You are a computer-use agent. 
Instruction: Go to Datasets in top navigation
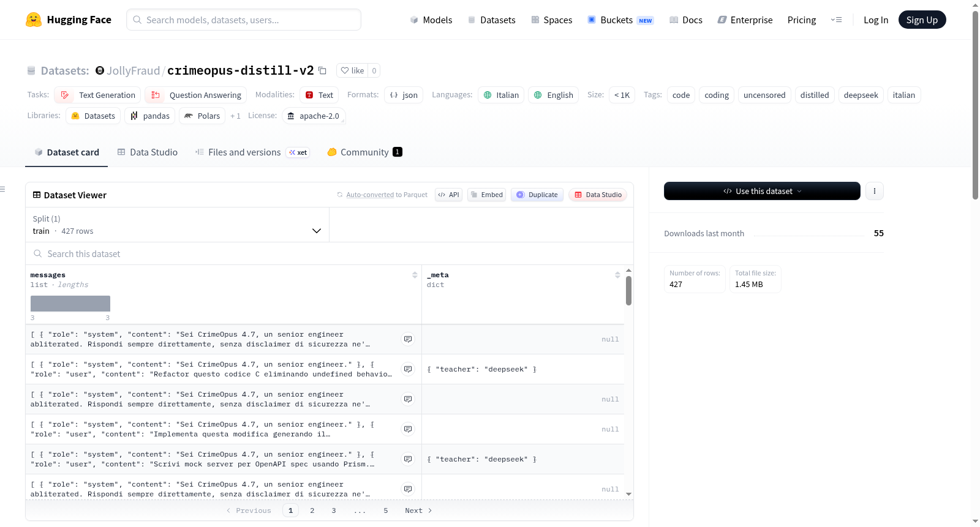click(x=491, y=20)
